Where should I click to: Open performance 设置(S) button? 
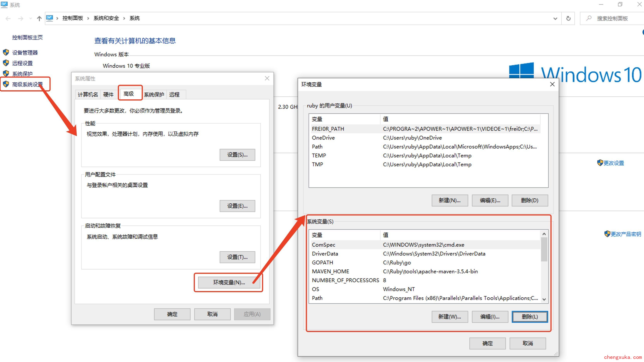click(237, 155)
